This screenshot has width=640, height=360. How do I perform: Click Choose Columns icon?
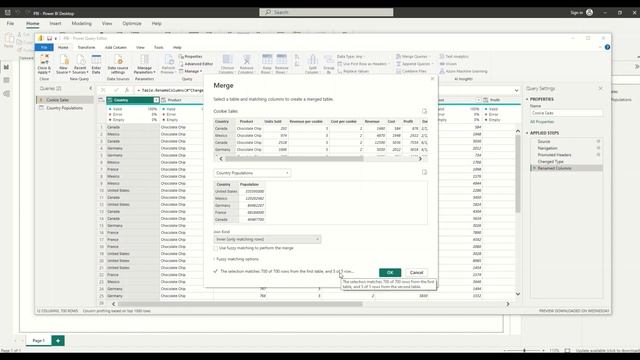click(x=227, y=60)
